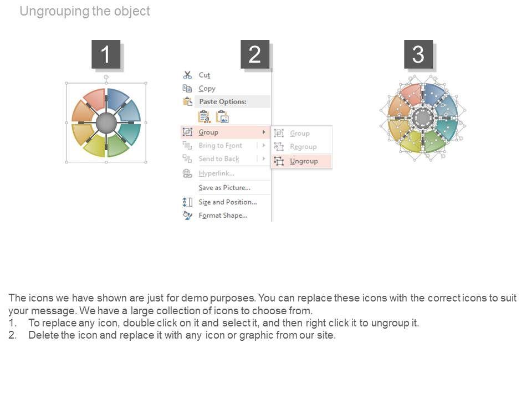Screen dimensions: 532x399
Task: Click the Group icon in the submenu
Action: (x=279, y=134)
